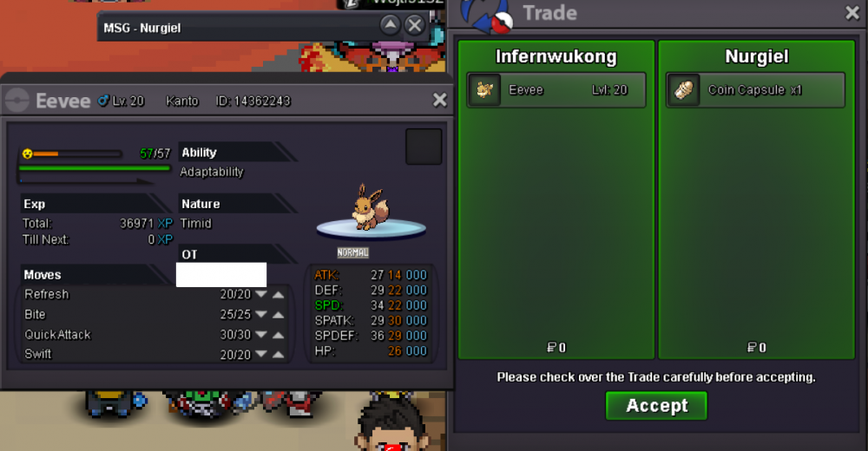Move Bite up in move list

(279, 315)
